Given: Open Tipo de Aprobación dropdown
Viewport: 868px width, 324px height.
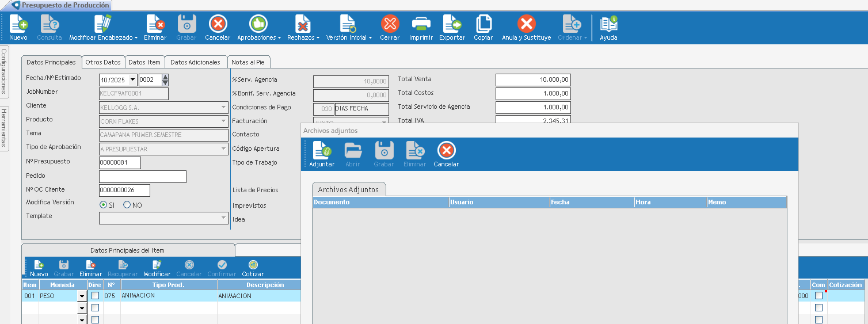Looking at the screenshot, I should point(224,149).
